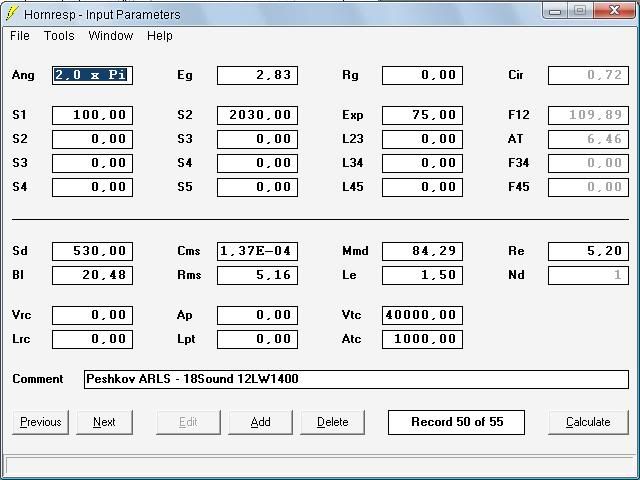Click the Exp field with 75,00
This screenshot has height=480, width=640.
point(422,115)
